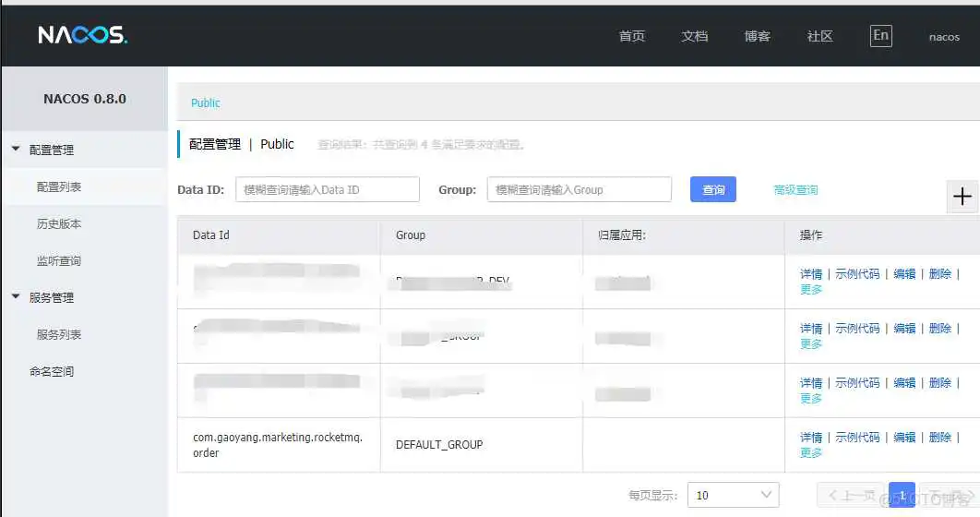Image resolution: width=980 pixels, height=517 pixels.
Task: Open 社区 in the top navigation
Action: click(819, 36)
